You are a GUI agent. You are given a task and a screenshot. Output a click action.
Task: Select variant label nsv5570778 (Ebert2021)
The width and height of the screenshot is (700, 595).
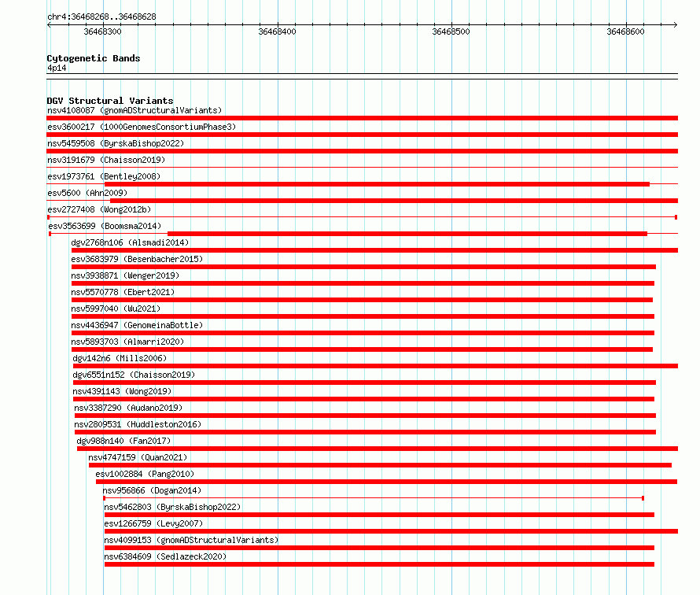tap(123, 292)
